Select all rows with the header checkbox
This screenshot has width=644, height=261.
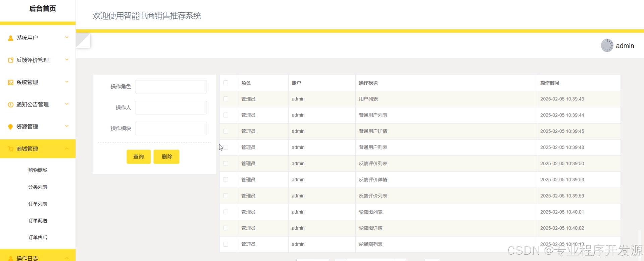[226, 83]
